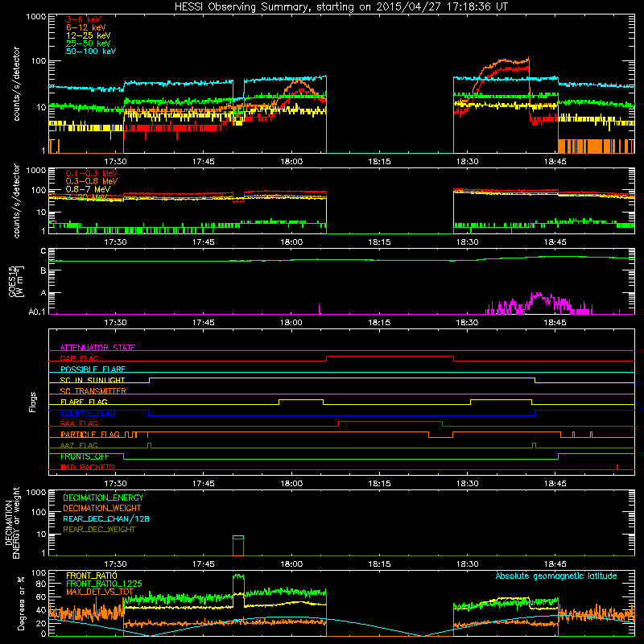Click the yellow 12-25 keV legend label

coord(88,35)
